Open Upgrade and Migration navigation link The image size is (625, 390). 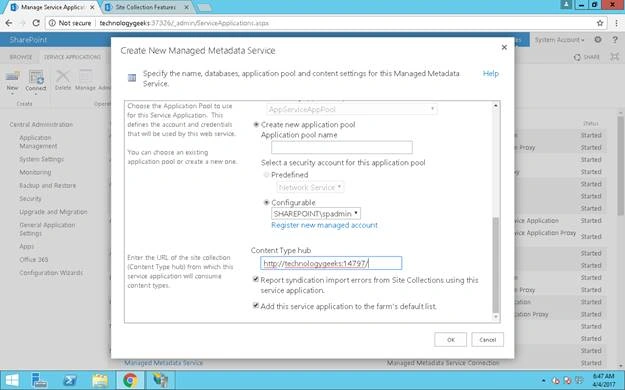click(x=53, y=212)
